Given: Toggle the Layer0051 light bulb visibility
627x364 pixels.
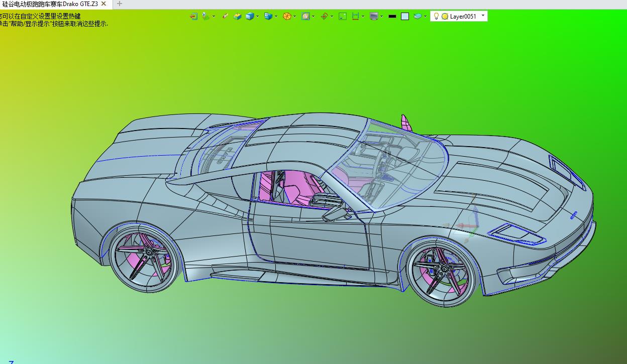Looking at the screenshot, I should point(436,16).
